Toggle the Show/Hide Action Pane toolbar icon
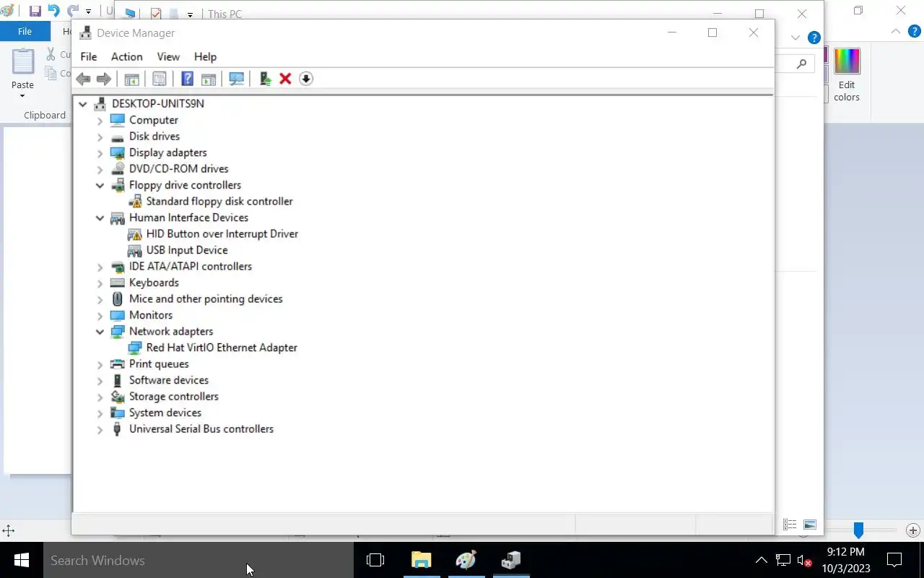924x578 pixels. click(x=209, y=79)
